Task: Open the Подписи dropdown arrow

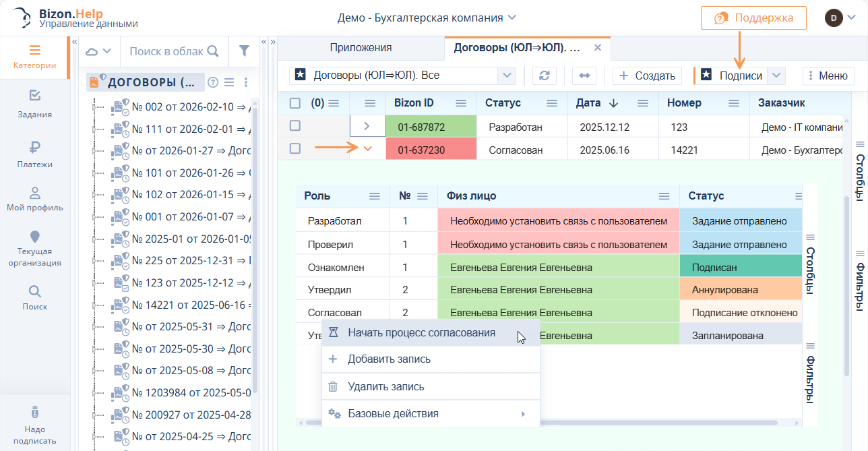Action: [776, 76]
